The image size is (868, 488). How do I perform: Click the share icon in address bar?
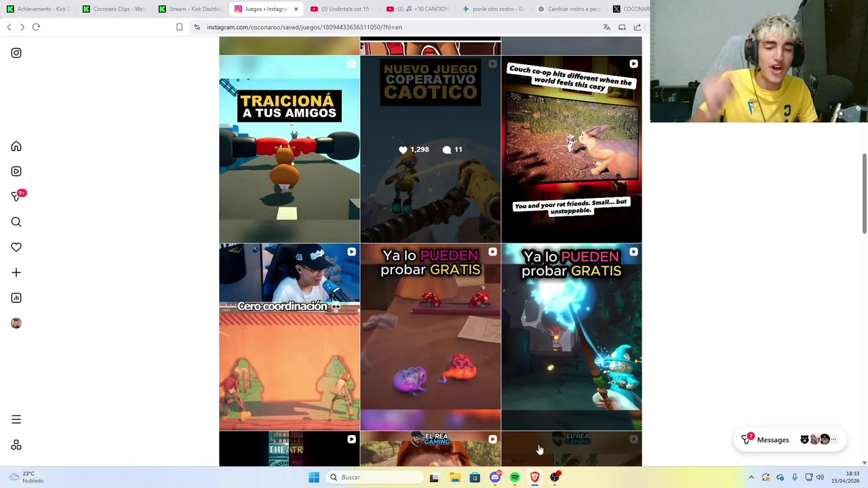click(x=637, y=27)
